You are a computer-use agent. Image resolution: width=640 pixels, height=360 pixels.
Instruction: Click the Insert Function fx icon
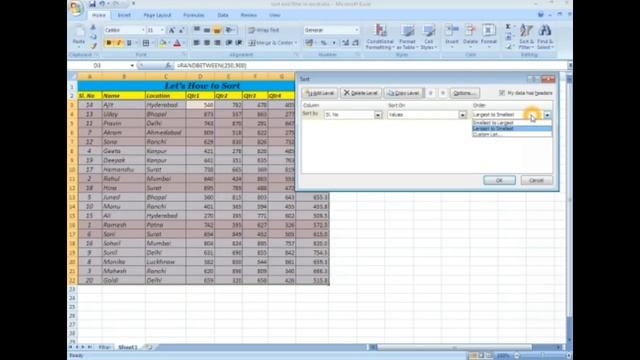168,65
